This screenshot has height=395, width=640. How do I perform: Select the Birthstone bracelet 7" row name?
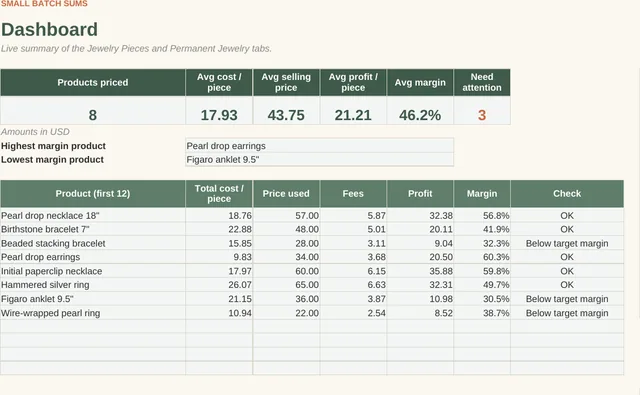[45, 229]
